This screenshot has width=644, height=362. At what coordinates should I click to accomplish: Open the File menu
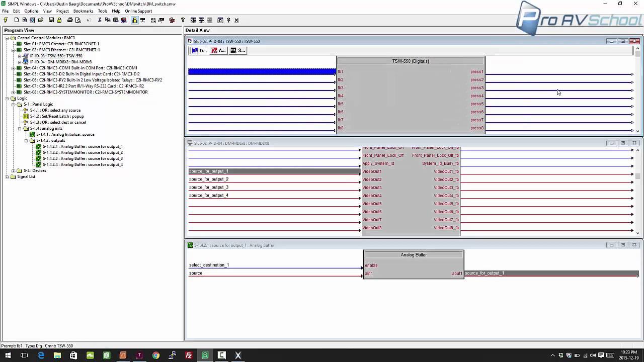pos(5,11)
